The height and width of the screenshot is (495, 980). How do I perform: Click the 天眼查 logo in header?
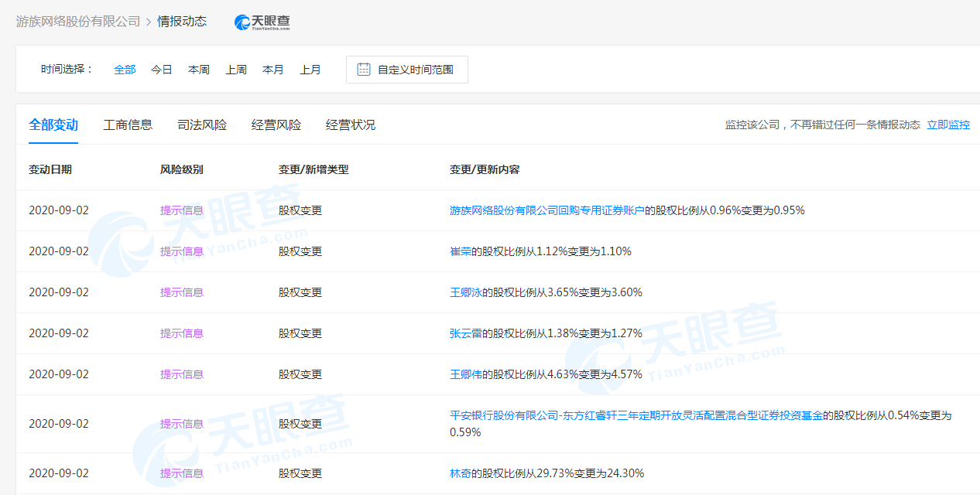tap(262, 22)
